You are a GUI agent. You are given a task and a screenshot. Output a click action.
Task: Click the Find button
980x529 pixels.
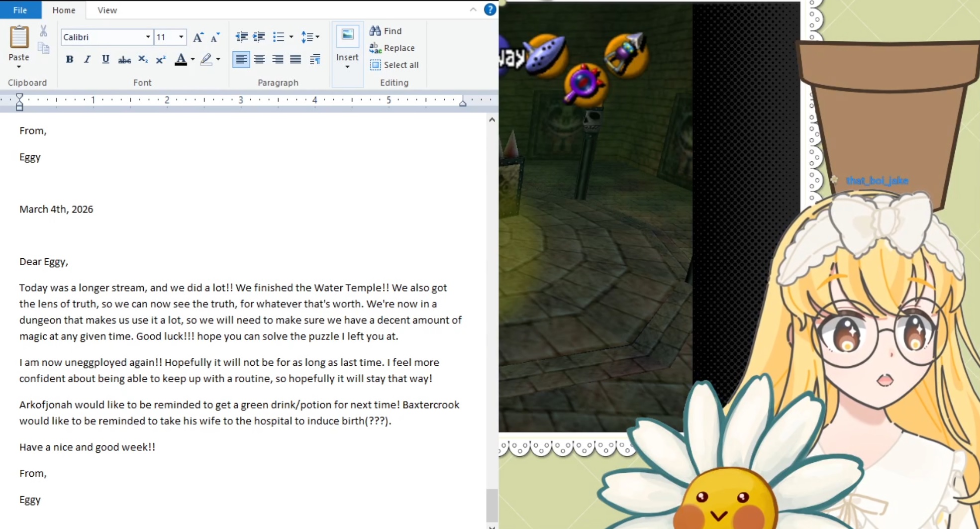(x=386, y=31)
